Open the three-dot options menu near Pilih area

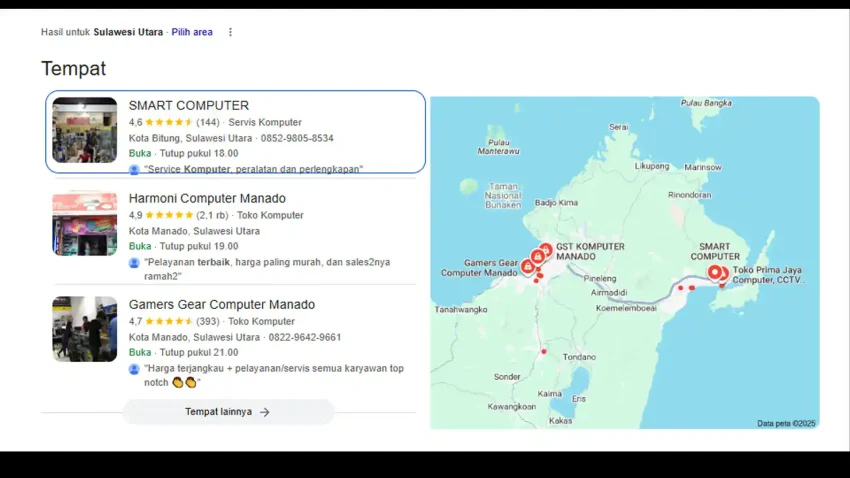[230, 32]
